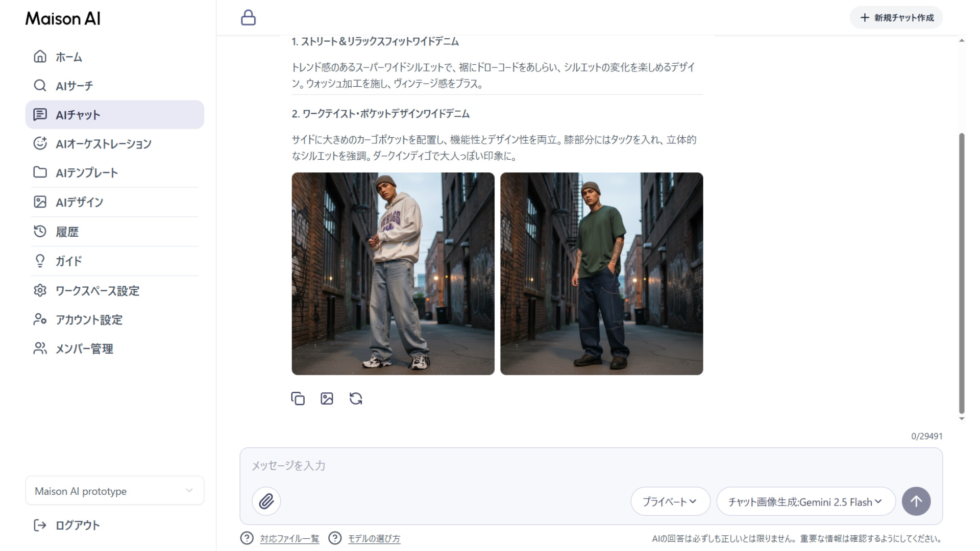Regenerate the response with refresh icon
980x551 pixels.
coord(356,398)
